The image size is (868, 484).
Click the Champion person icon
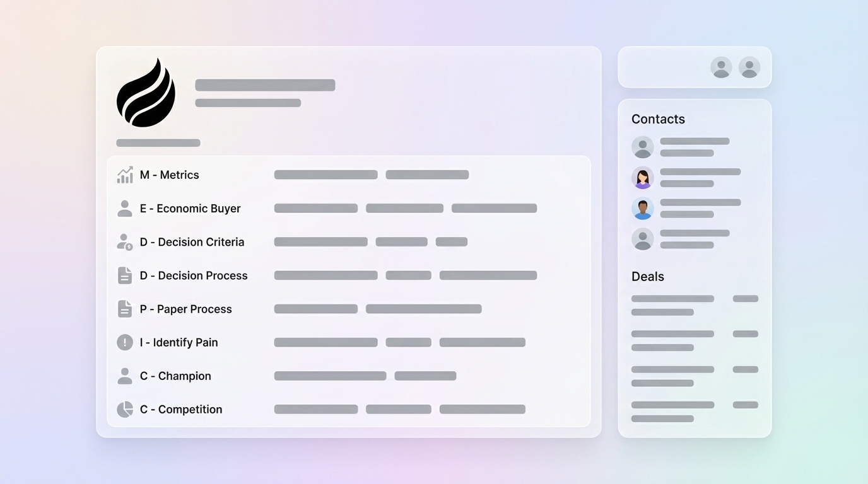125,376
